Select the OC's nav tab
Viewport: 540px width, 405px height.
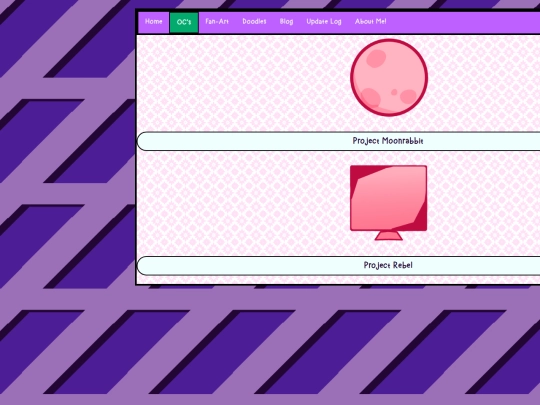point(184,22)
